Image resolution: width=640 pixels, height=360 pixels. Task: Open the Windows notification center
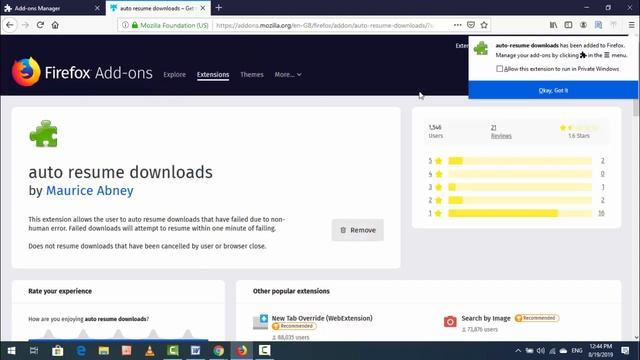pyautogui.click(x=625, y=351)
